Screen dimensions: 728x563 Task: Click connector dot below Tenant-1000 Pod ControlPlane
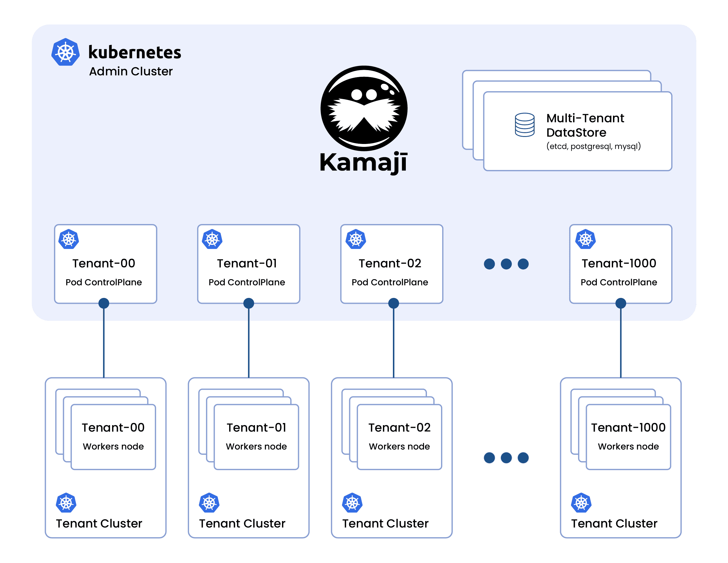(x=621, y=303)
